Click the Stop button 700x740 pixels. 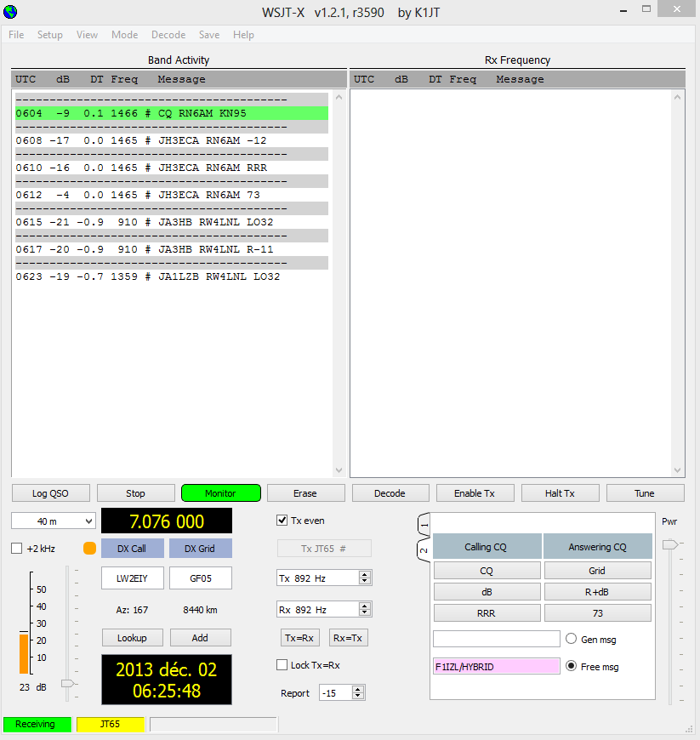point(135,493)
